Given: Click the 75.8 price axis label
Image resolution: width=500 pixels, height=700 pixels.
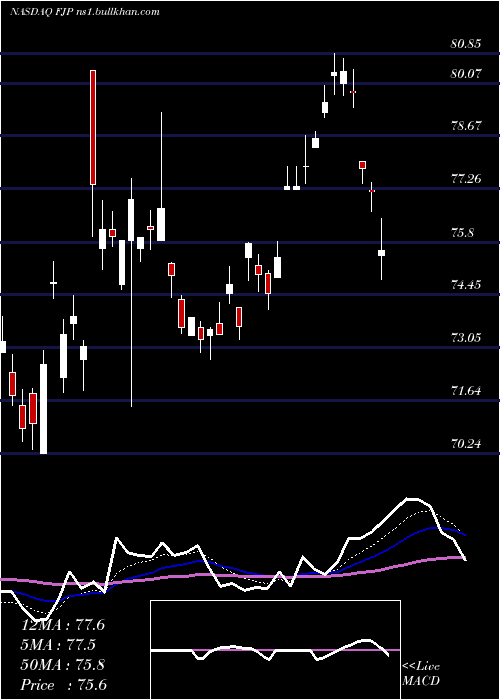Looking at the screenshot, I should click(462, 233).
